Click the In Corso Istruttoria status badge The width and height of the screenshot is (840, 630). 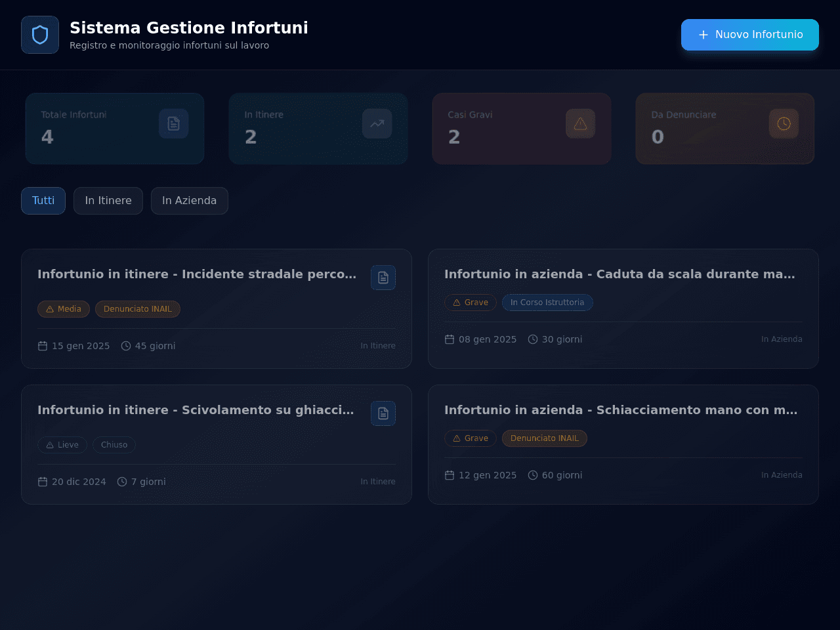coord(547,303)
